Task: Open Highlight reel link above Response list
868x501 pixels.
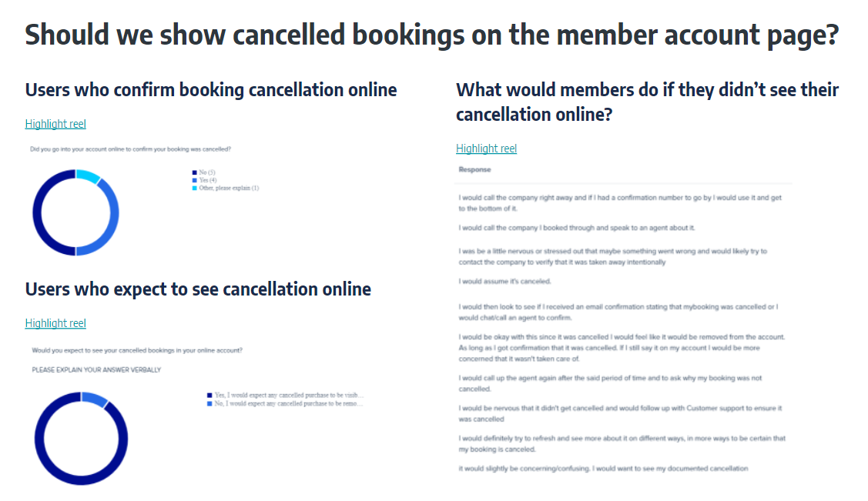Action: (x=486, y=149)
